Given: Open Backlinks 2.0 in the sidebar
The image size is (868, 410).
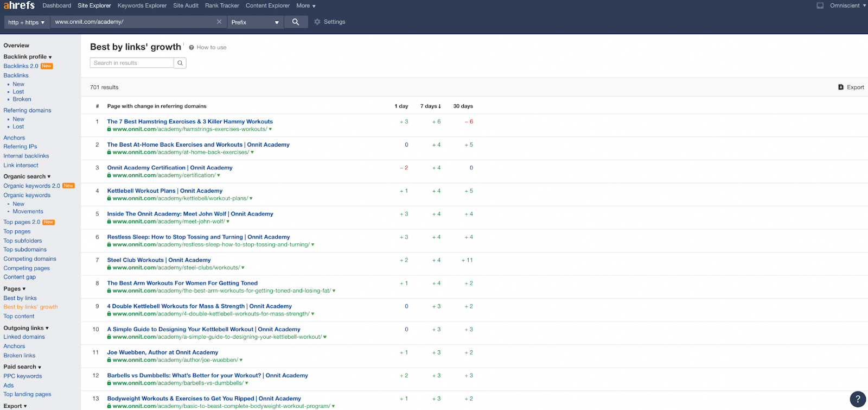Looking at the screenshot, I should pyautogui.click(x=21, y=66).
